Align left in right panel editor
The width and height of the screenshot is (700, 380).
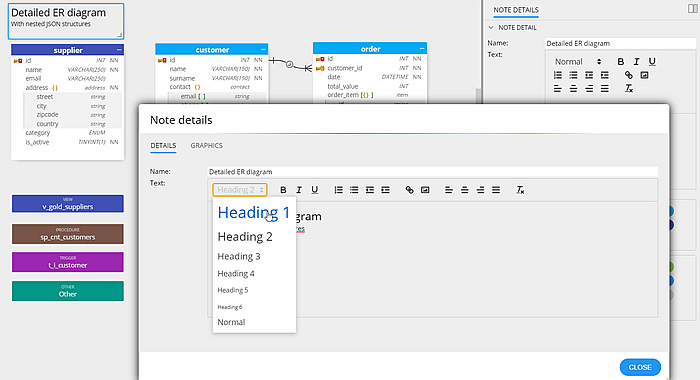pos(558,88)
